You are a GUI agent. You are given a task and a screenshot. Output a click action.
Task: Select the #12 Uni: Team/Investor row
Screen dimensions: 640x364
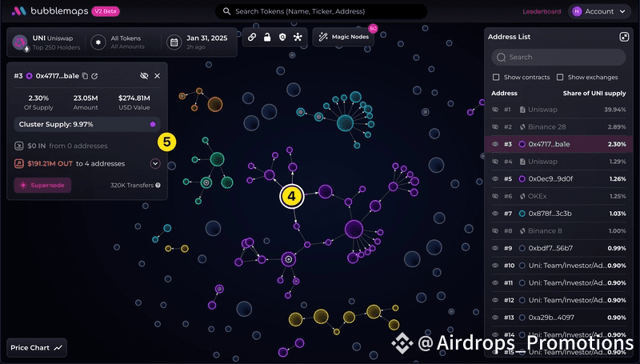pyautogui.click(x=558, y=300)
